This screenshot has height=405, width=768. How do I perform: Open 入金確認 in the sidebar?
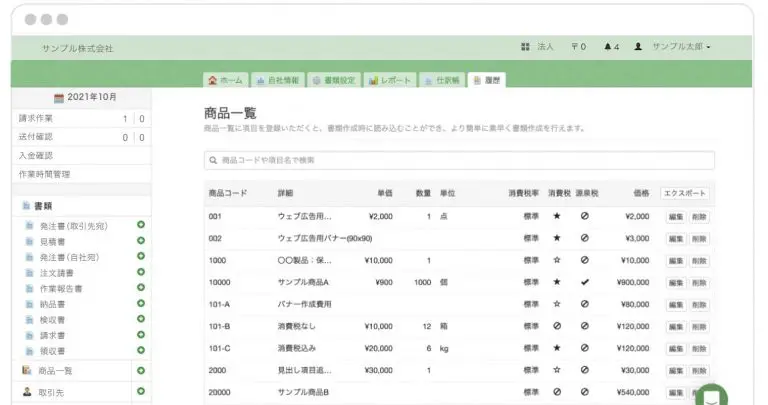(35, 156)
